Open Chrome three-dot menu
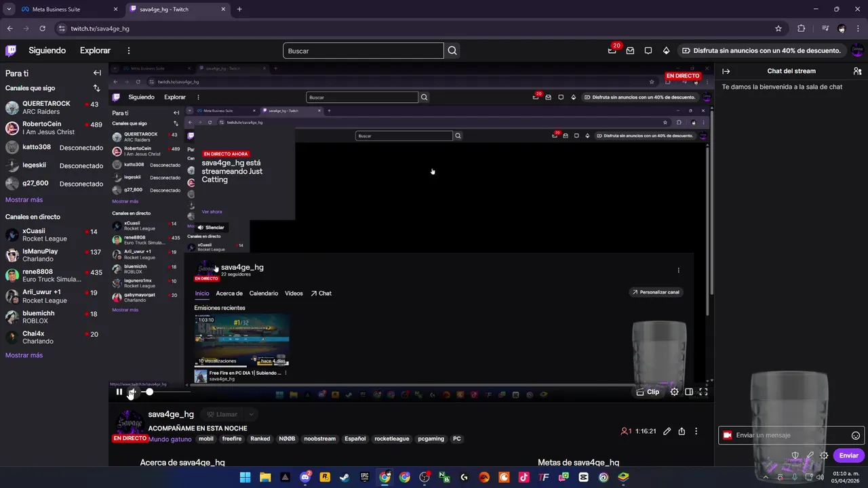Image resolution: width=868 pixels, height=488 pixels. pos(858,28)
